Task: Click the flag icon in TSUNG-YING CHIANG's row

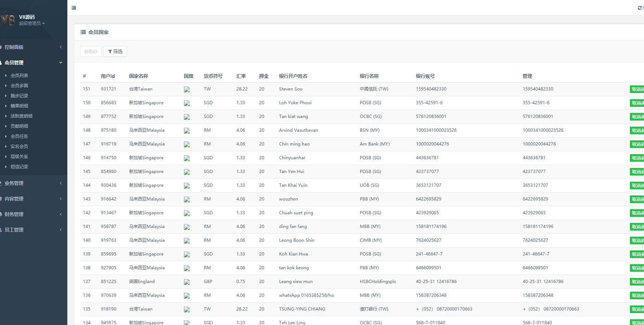Action: pyautogui.click(x=187, y=310)
